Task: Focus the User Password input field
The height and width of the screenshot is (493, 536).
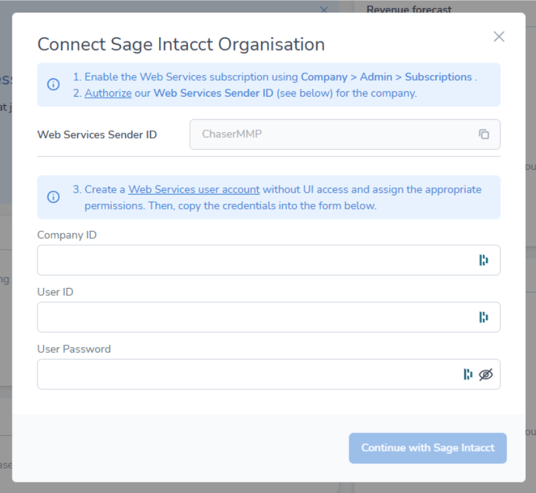Action: [x=269, y=374]
